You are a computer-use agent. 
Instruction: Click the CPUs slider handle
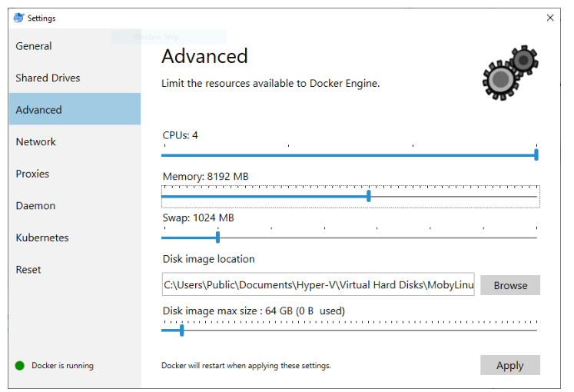tap(536, 154)
